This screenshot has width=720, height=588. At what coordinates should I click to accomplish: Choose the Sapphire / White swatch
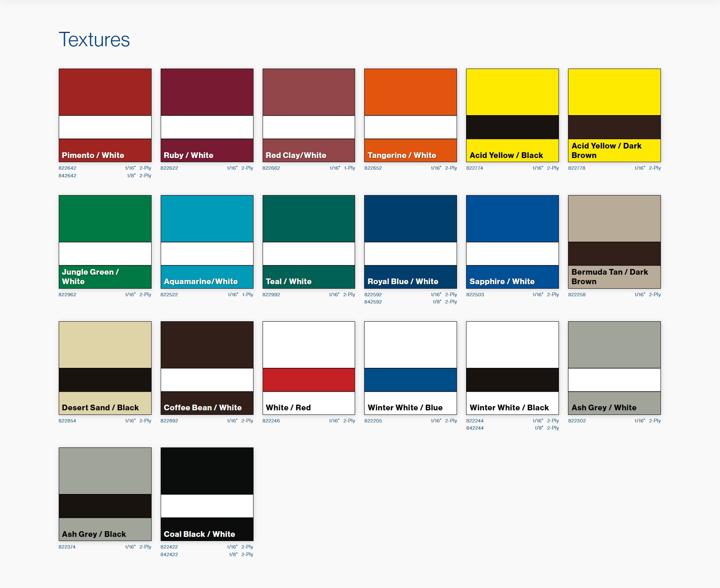512,242
